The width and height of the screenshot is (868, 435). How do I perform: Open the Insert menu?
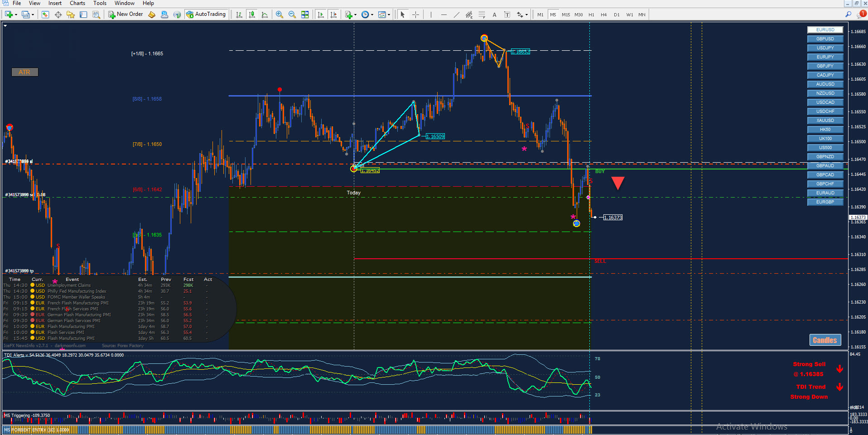[x=55, y=3]
